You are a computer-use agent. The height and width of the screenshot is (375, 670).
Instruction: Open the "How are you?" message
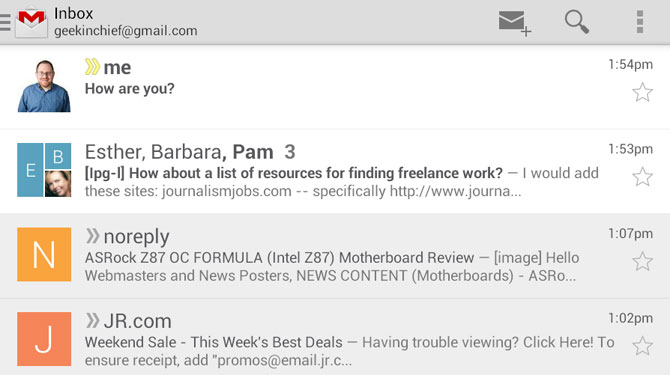(335, 87)
